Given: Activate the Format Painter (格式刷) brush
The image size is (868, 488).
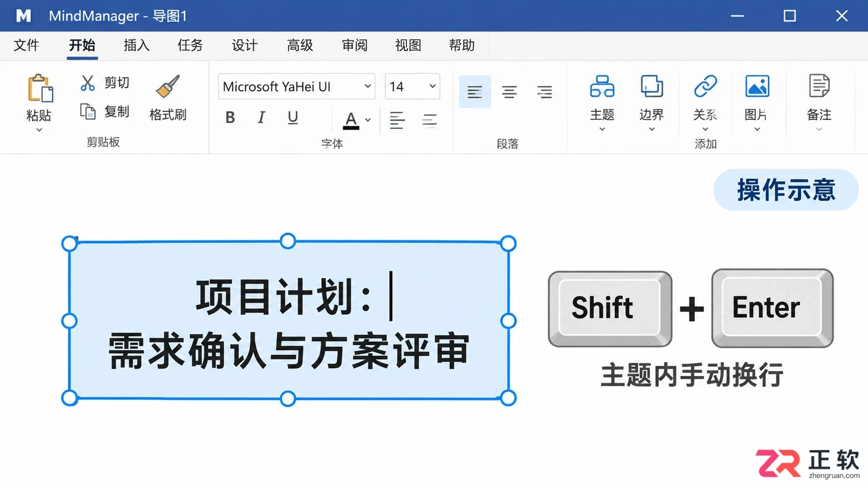Looking at the screenshot, I should click(x=168, y=87).
